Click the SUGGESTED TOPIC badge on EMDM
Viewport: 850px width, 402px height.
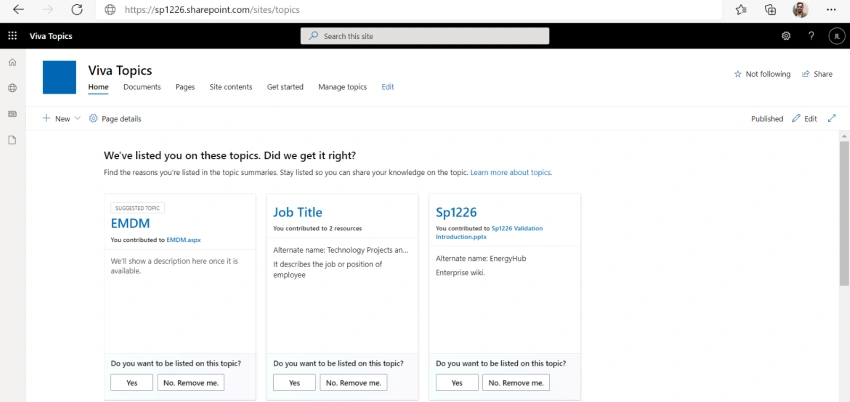(x=138, y=208)
